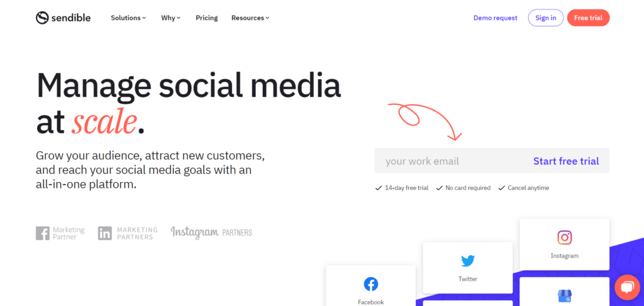Screen dimensions: 644x306
Task: Expand the Resources dropdown menu
Action: click(x=250, y=18)
